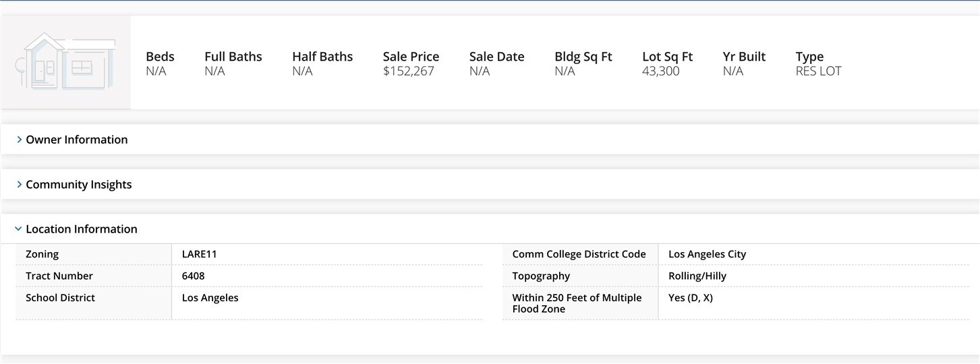Click the Beds label in summary
This screenshot has height=364, width=980.
point(160,57)
